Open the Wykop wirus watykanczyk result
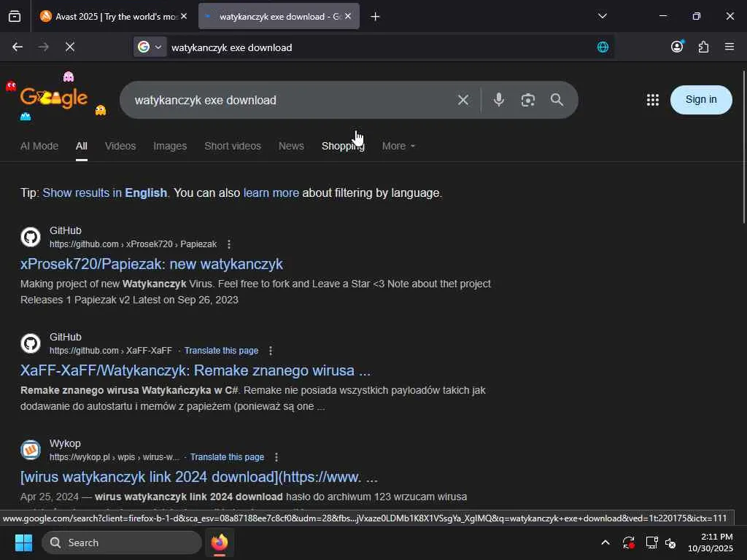Viewport: 747px width, 560px height. tap(198, 477)
